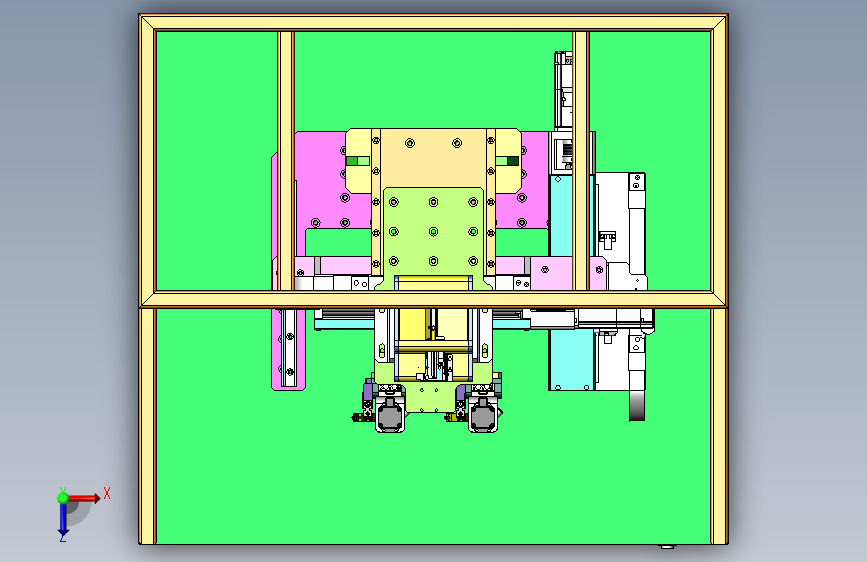Pick the left hole on the tan top plate
Viewport: 867px width, 562px height.
(410, 143)
